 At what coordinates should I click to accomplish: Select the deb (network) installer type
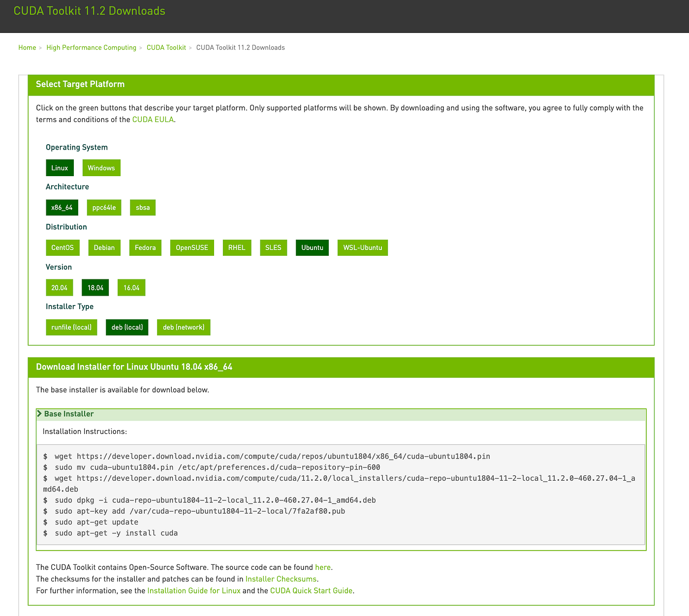[x=184, y=327]
